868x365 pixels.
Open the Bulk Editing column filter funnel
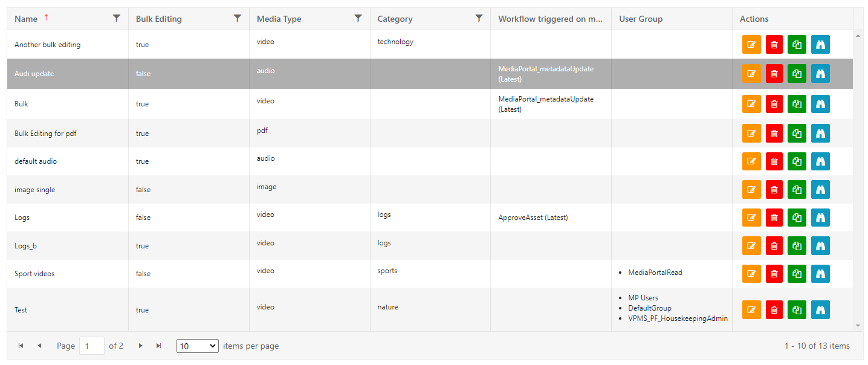[x=238, y=18]
